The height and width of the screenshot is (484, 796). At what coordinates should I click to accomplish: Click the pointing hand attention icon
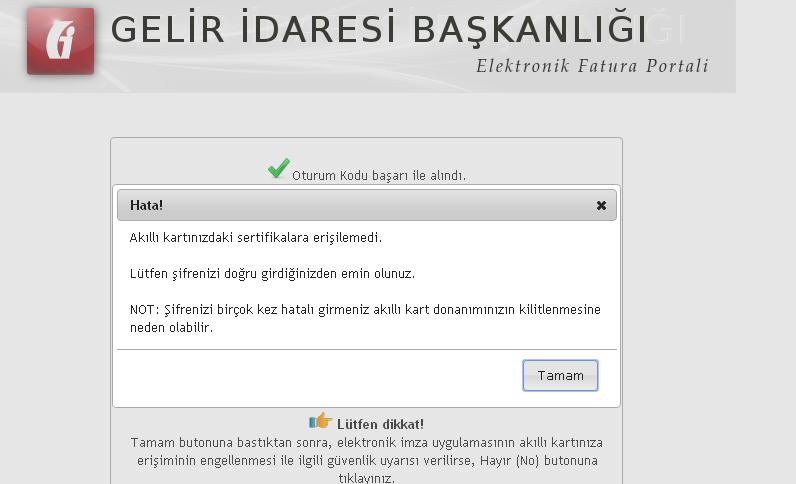click(x=320, y=421)
